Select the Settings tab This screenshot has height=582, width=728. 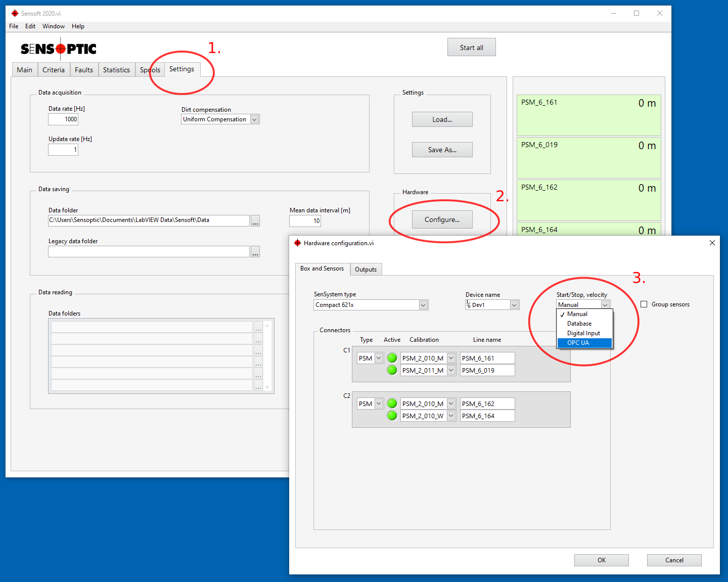click(x=182, y=69)
